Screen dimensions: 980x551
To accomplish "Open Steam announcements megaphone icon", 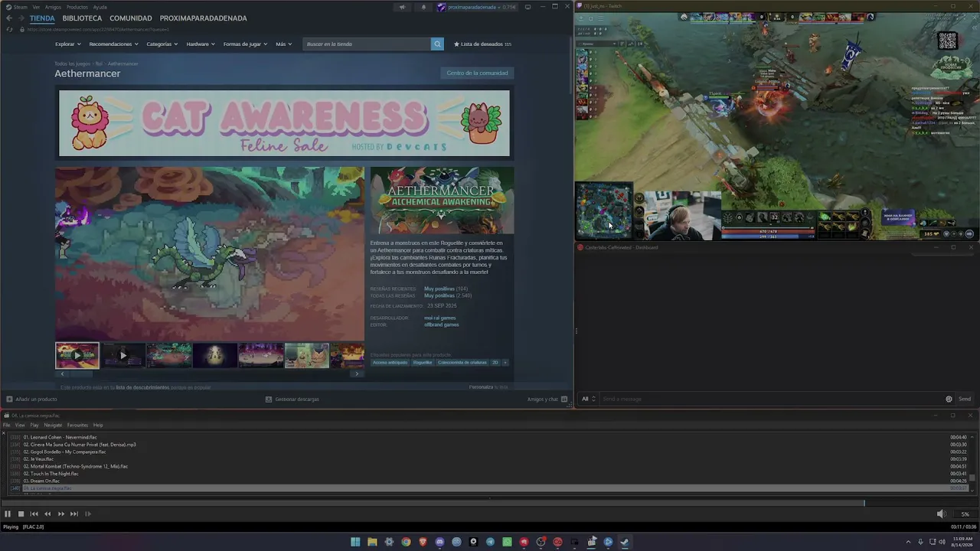I will 402,8.
